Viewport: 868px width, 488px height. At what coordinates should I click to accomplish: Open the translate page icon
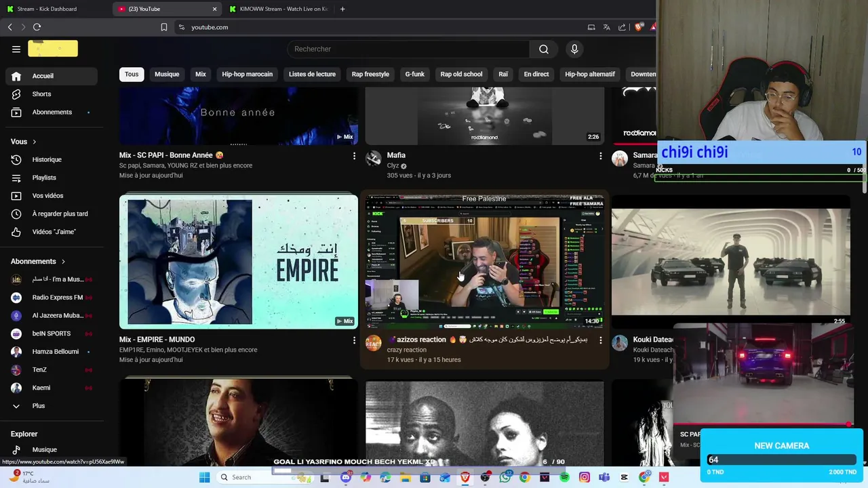point(606,27)
